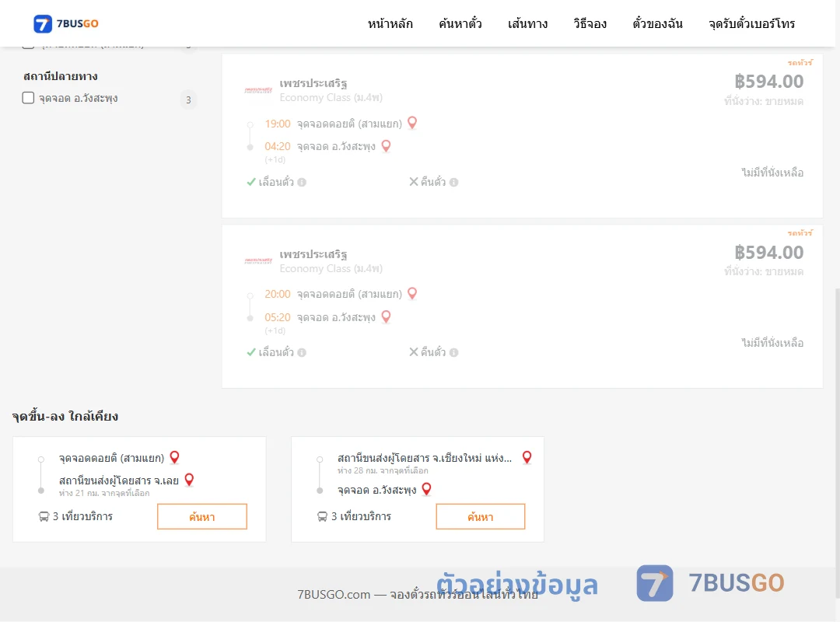Image resolution: width=840 pixels, height=622 pixels.
Task: Click เพชรประเสริฐ operator logo on 19:00 trip
Action: pyautogui.click(x=258, y=90)
